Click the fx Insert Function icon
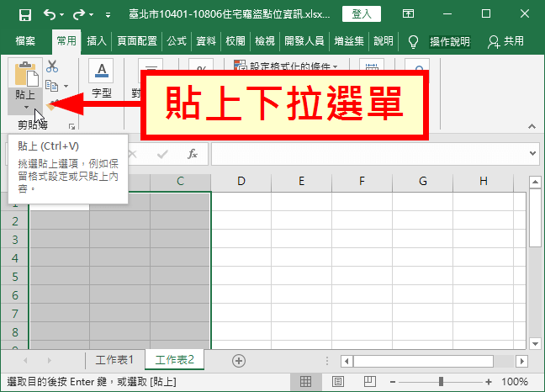The width and height of the screenshot is (545, 392). coord(193,154)
